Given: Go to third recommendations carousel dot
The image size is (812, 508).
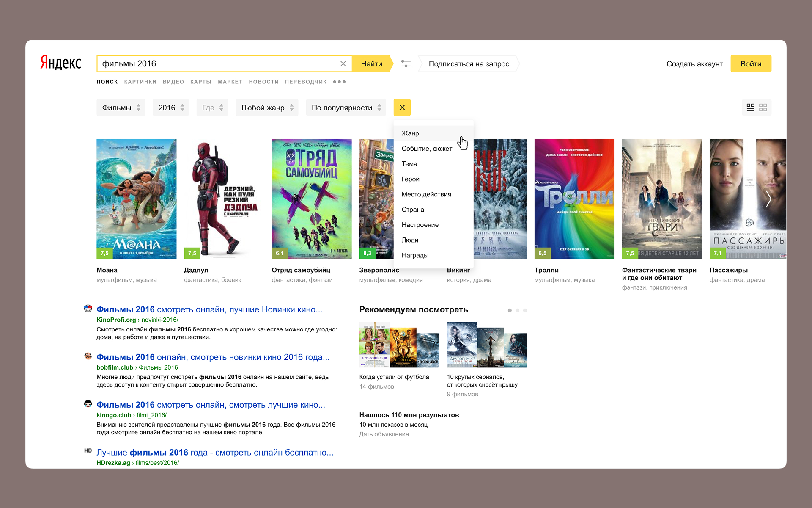Looking at the screenshot, I should click(525, 310).
